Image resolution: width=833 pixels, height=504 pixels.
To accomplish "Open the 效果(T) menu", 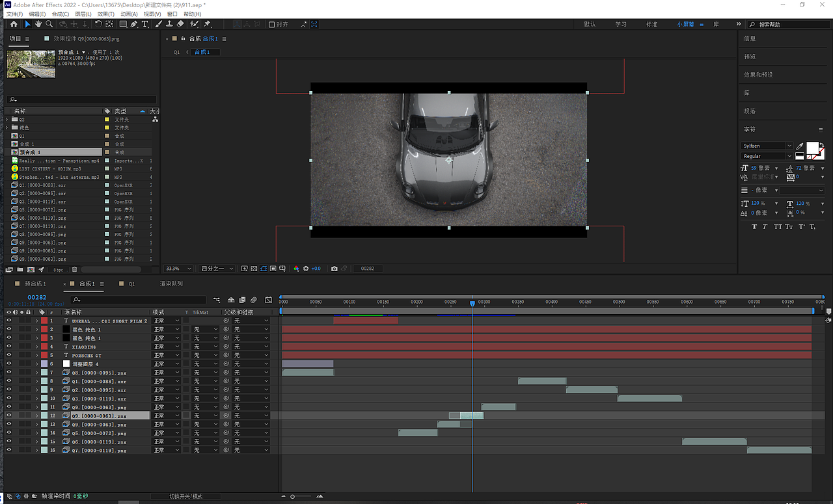I will click(x=106, y=14).
